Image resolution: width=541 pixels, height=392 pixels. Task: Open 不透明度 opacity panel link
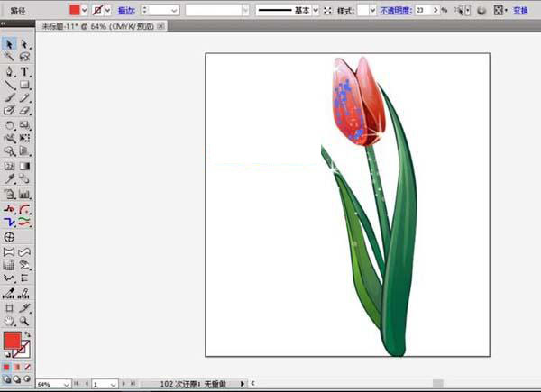click(396, 11)
